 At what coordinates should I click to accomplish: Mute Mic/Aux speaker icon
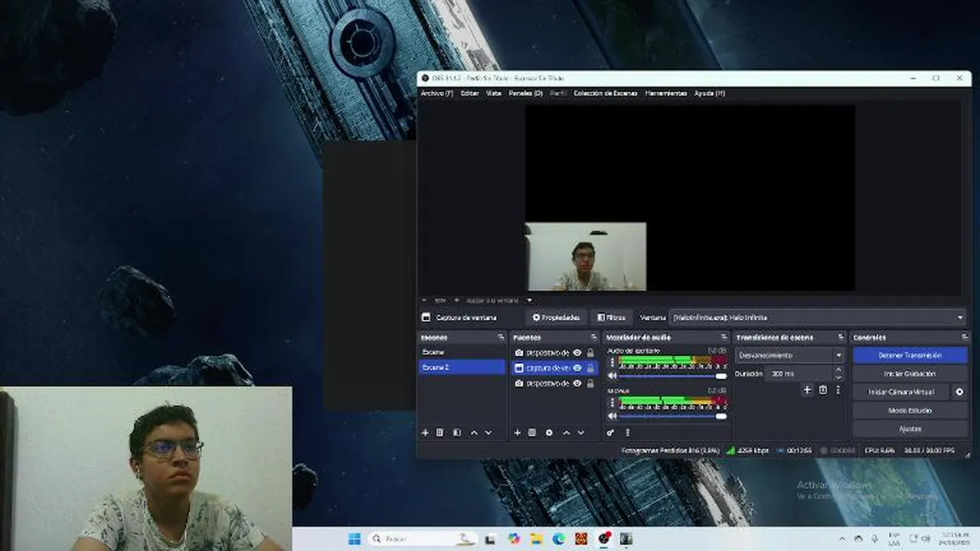click(612, 416)
